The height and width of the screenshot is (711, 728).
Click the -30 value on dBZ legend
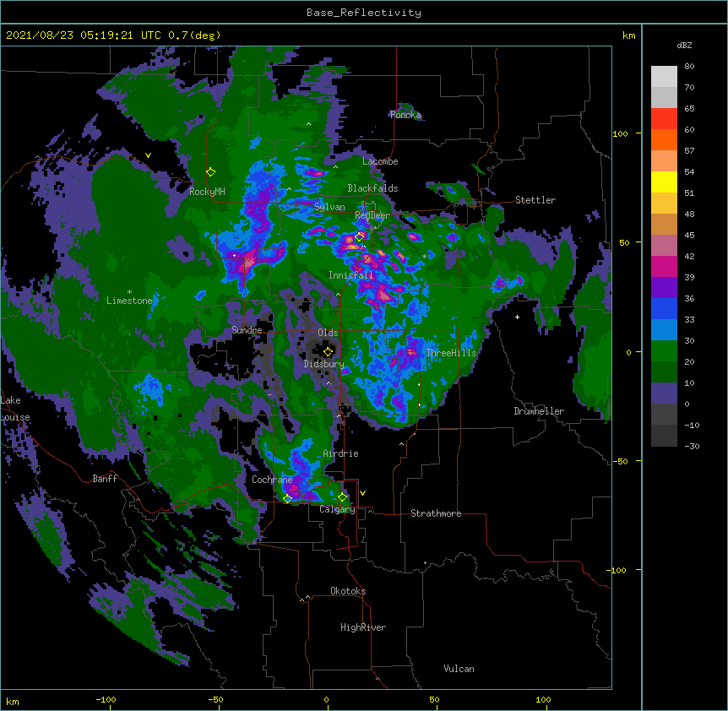[x=692, y=446]
